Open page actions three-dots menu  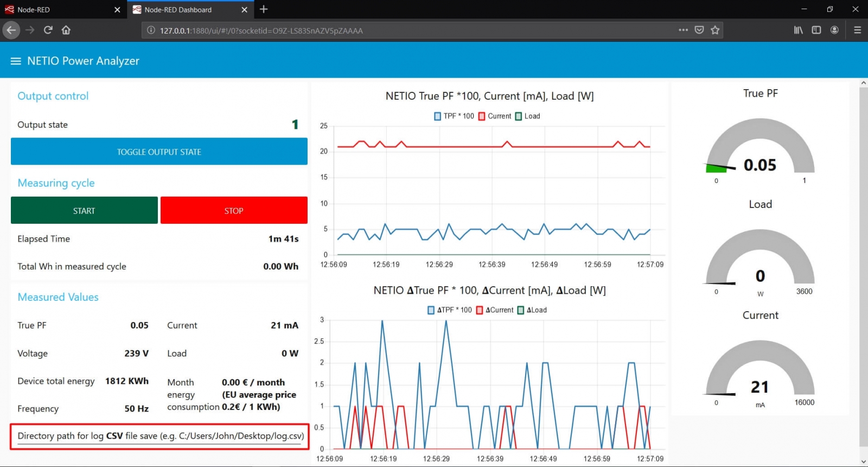pos(683,30)
